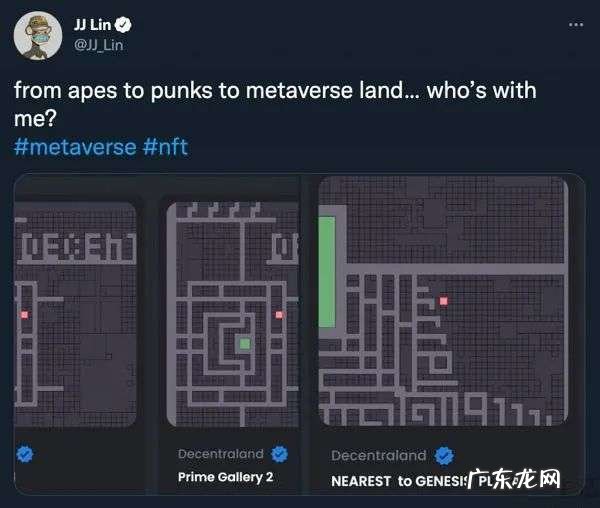600x508 pixels.
Task: Click the lone verified badge under left map
Action: [25, 454]
